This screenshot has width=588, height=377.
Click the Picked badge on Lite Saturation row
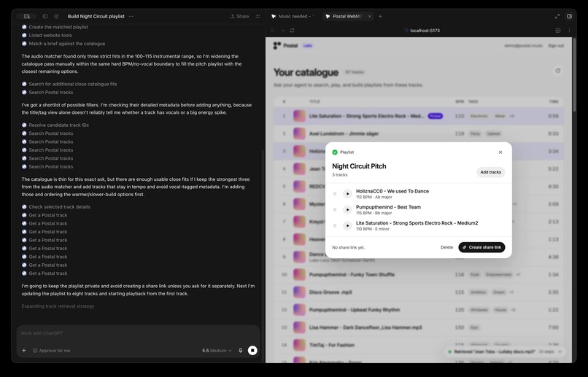(436, 116)
